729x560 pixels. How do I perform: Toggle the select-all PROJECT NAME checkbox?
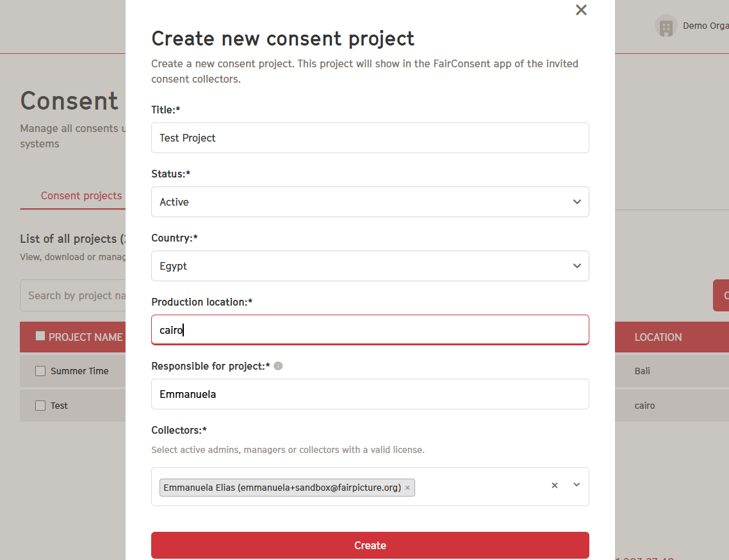click(x=40, y=336)
